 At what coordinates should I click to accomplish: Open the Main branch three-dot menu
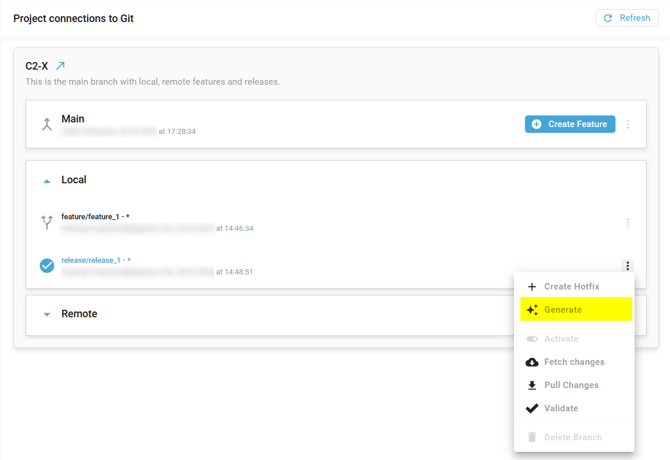point(628,124)
